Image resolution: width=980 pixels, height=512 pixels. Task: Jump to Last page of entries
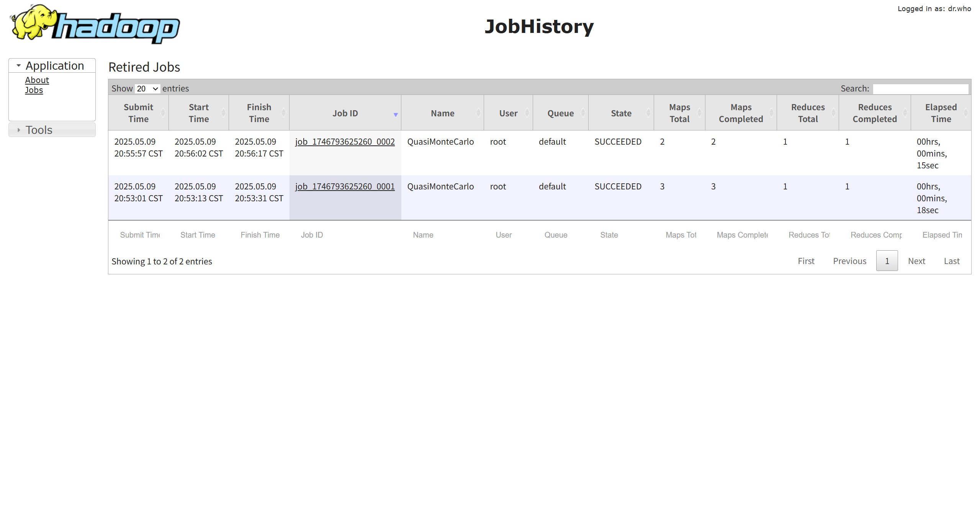click(951, 261)
